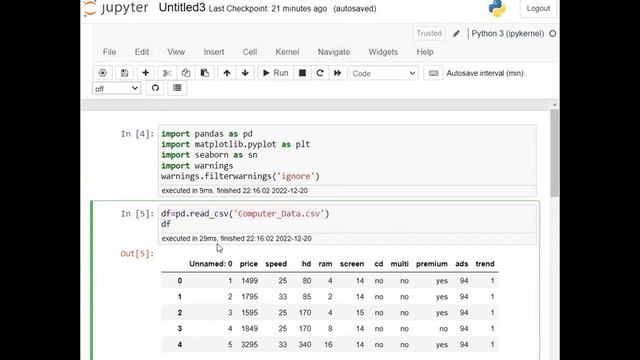Move selected cell down arrow
640x360 pixels.
(x=245, y=73)
